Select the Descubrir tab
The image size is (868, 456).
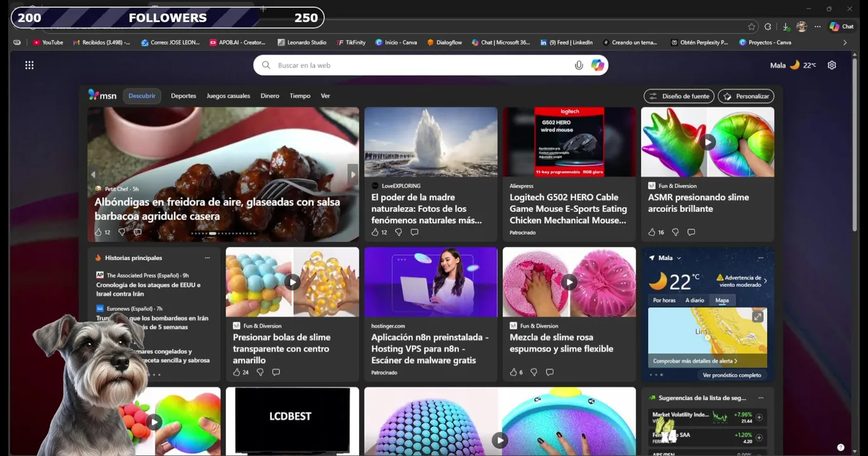click(142, 96)
